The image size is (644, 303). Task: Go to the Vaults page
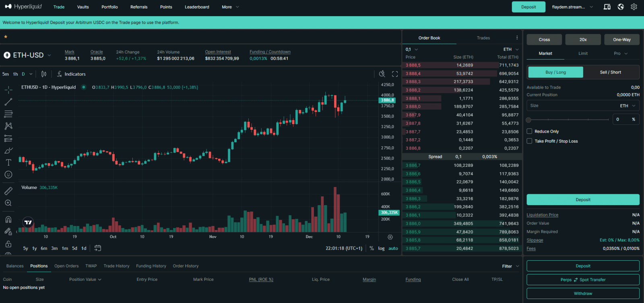coord(83,7)
